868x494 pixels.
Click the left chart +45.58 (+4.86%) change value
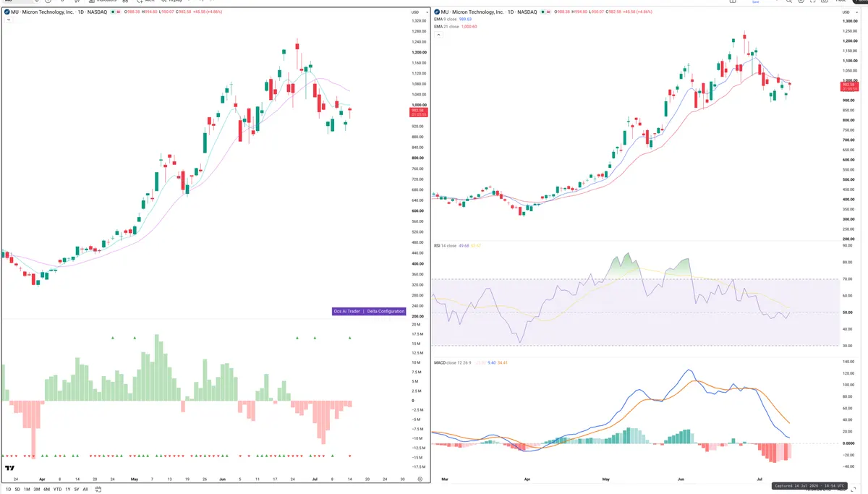(208, 12)
